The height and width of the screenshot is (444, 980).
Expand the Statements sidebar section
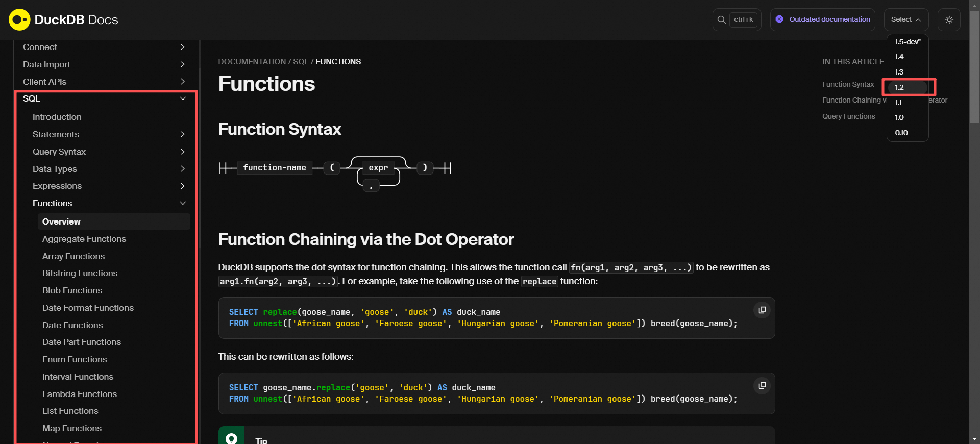tap(183, 134)
